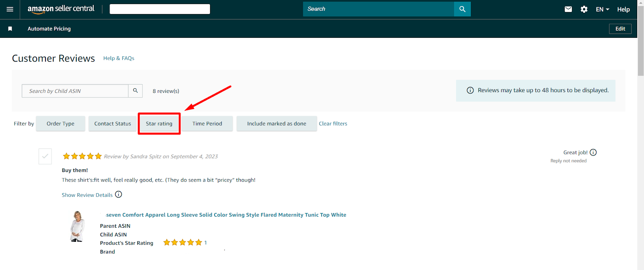This screenshot has height=270, width=644.
Task: Open the Help & FAQs link
Action: [119, 58]
